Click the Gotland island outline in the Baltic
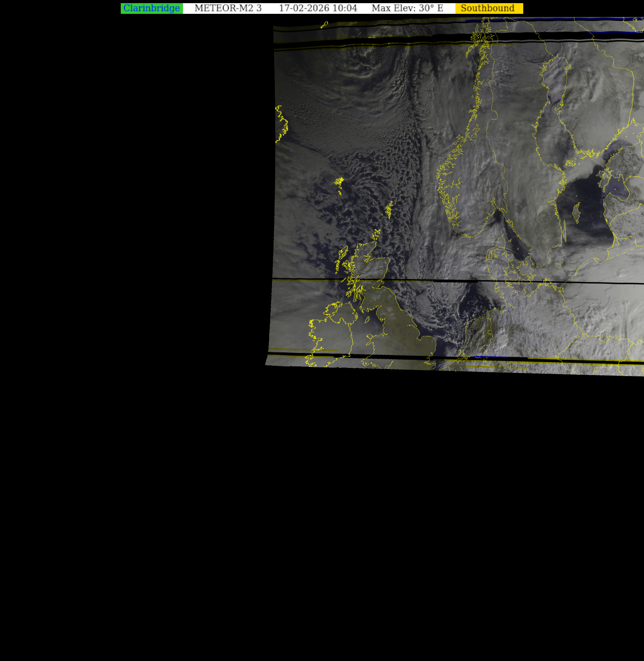The width and height of the screenshot is (644, 661). pos(576,213)
